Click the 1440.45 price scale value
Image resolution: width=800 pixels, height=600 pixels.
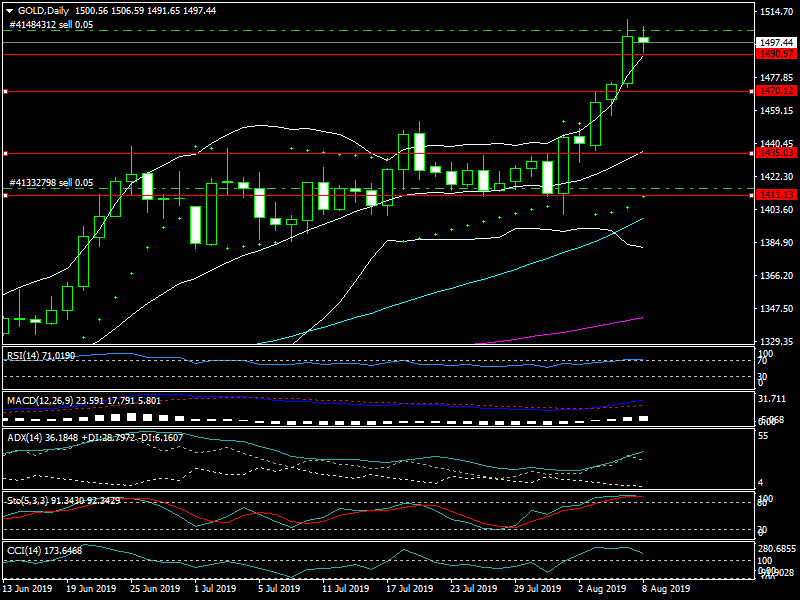click(777, 144)
